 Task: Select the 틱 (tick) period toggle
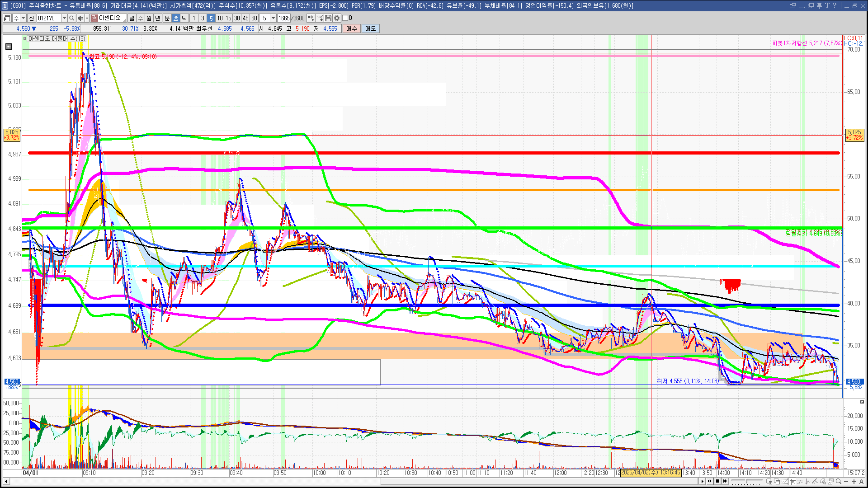(x=184, y=18)
